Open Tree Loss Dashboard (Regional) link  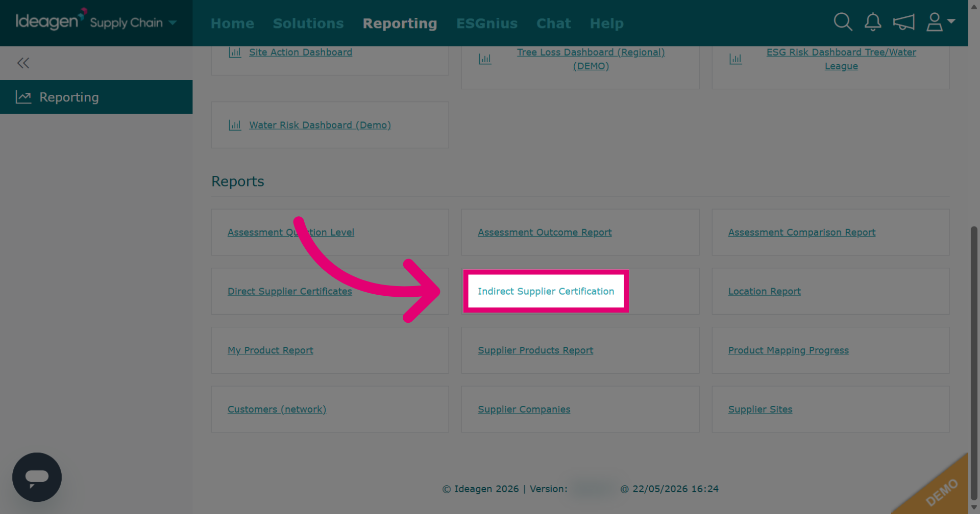tap(591, 59)
